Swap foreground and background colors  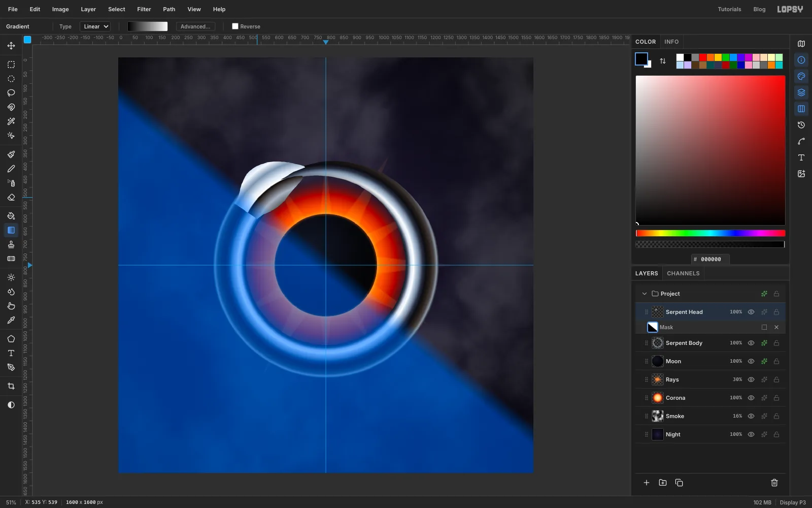663,61
